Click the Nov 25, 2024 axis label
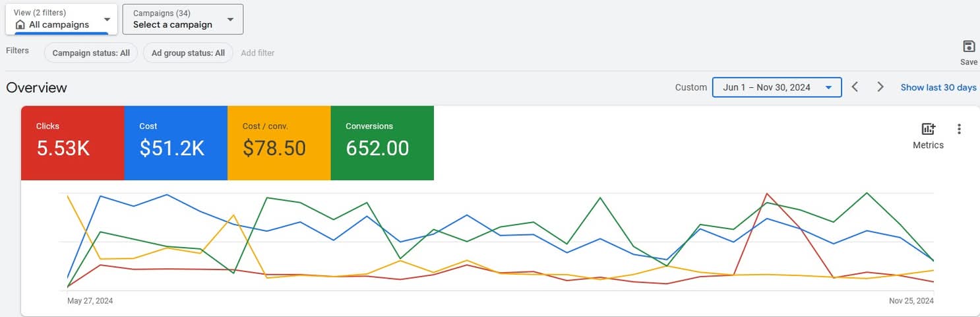 pyautogui.click(x=911, y=301)
